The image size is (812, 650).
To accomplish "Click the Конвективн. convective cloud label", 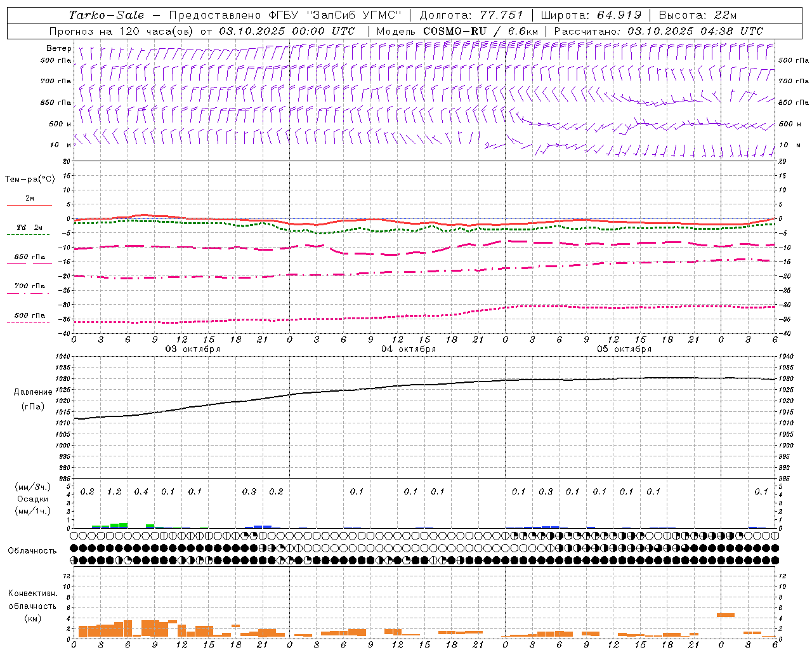I will tap(32, 594).
